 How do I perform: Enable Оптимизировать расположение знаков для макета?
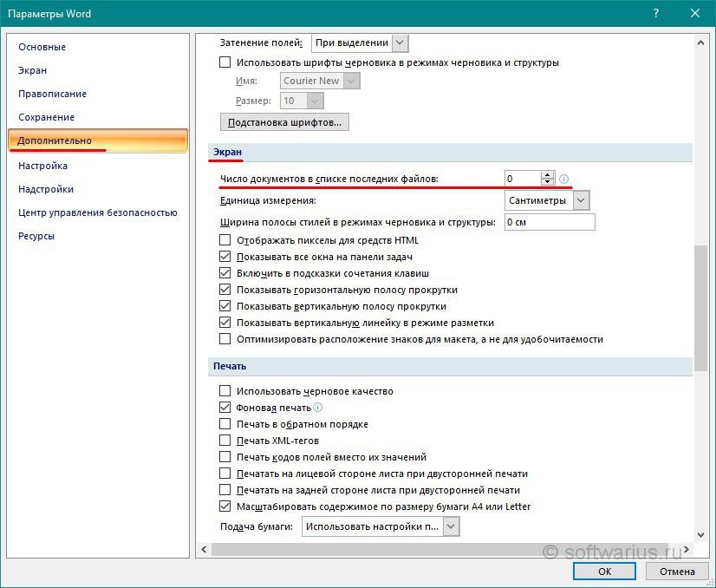point(225,338)
